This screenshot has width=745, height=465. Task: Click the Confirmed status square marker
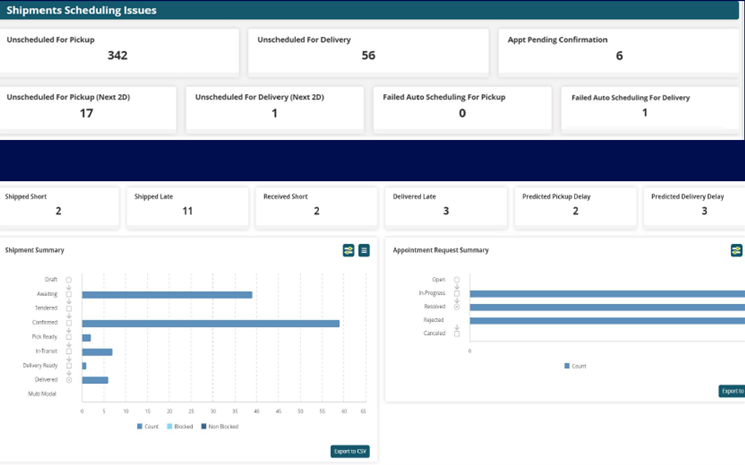point(69,323)
